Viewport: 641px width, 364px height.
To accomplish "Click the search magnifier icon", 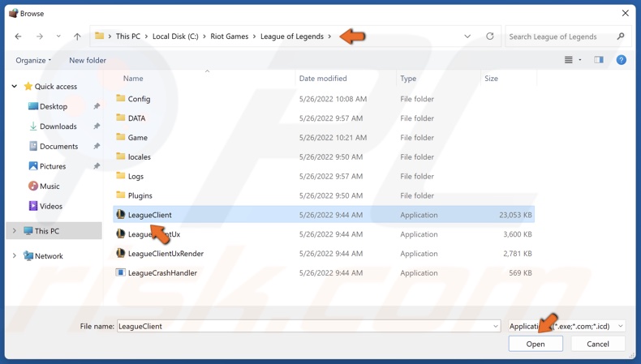I will [x=621, y=36].
